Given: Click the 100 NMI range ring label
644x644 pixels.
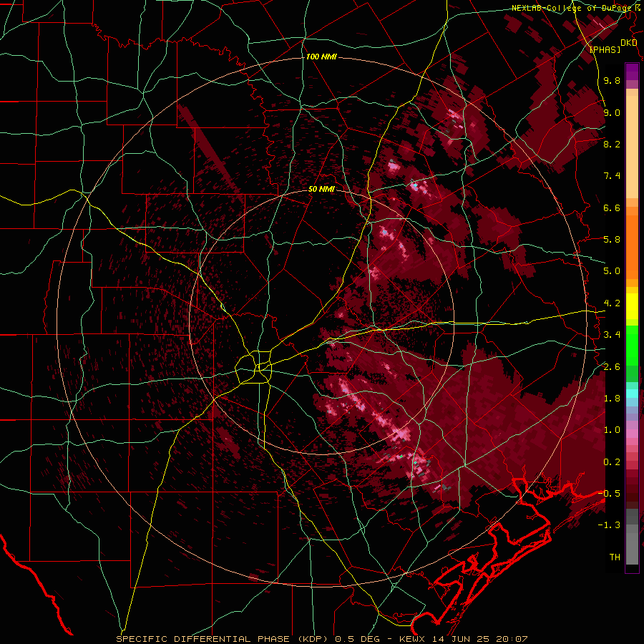Looking at the screenshot, I should 321,57.
